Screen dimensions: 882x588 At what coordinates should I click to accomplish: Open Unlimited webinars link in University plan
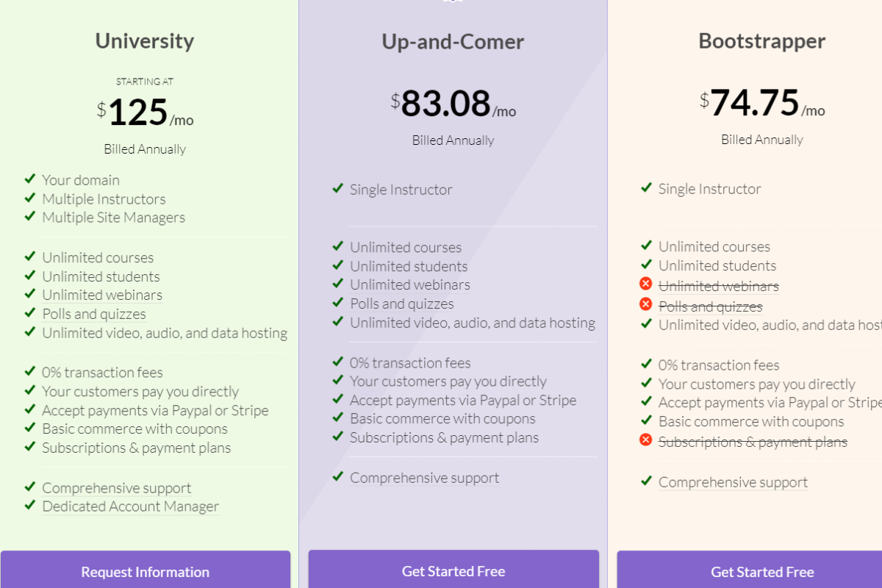102,295
